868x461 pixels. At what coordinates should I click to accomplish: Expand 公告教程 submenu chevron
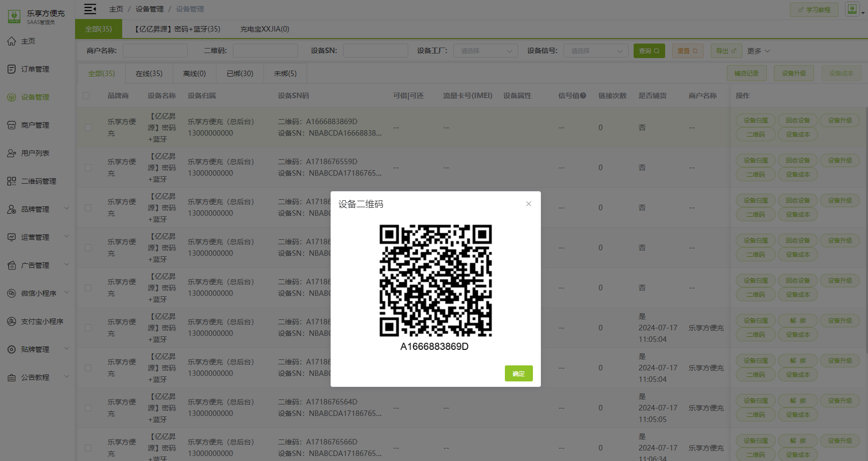pos(67,376)
